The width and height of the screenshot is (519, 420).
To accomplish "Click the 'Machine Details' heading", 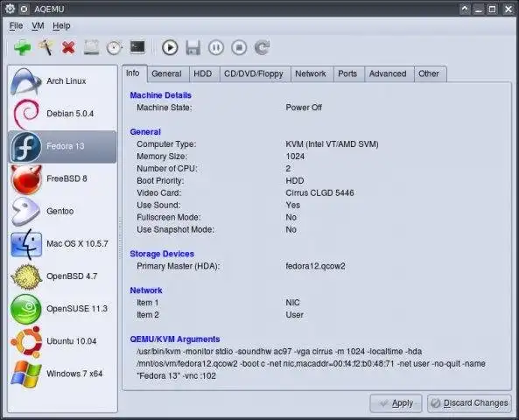I will 160,95.
